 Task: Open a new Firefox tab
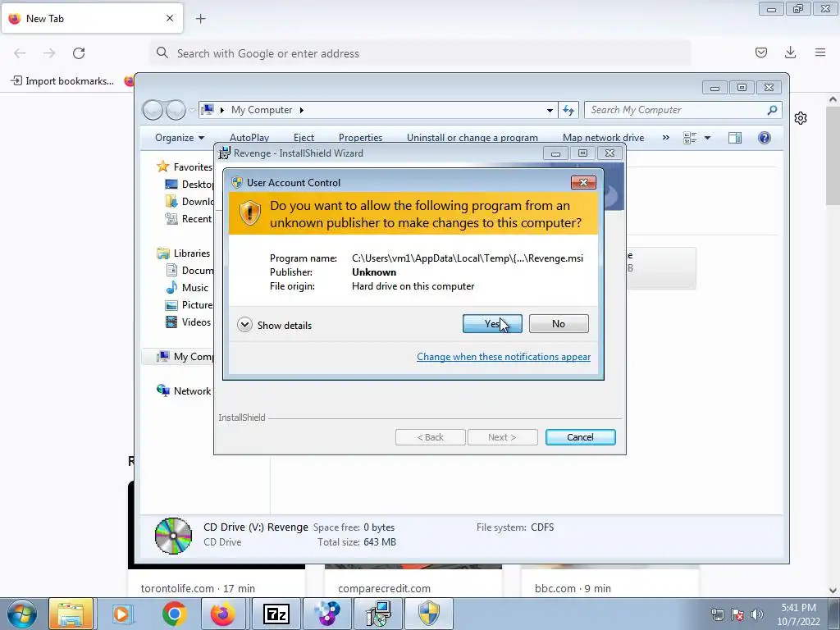200,19
